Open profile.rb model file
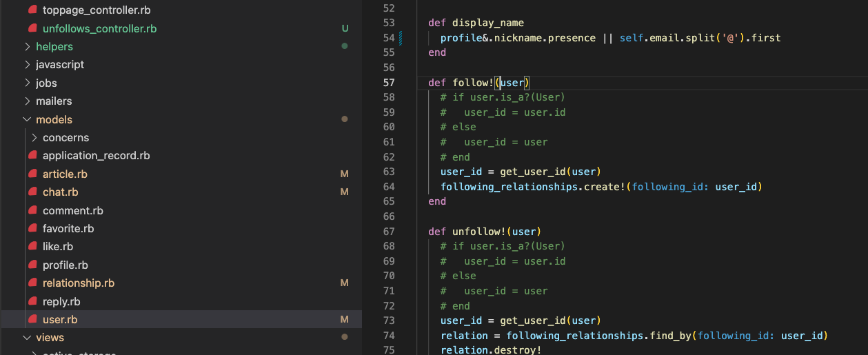Viewport: 868px width, 355px height. pyautogui.click(x=65, y=265)
